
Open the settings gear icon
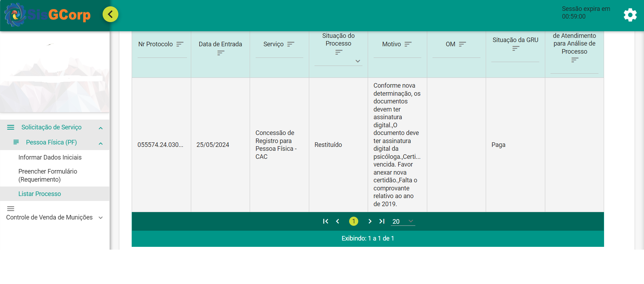tap(630, 15)
